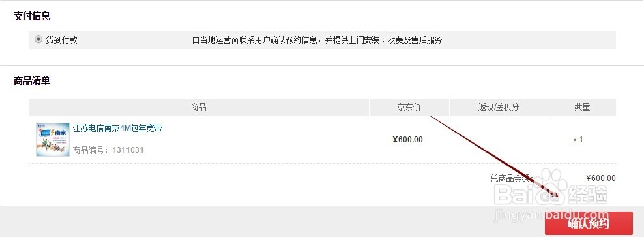Click the 返现/送积分 column header
This screenshot has width=644, height=237.
tap(499, 107)
